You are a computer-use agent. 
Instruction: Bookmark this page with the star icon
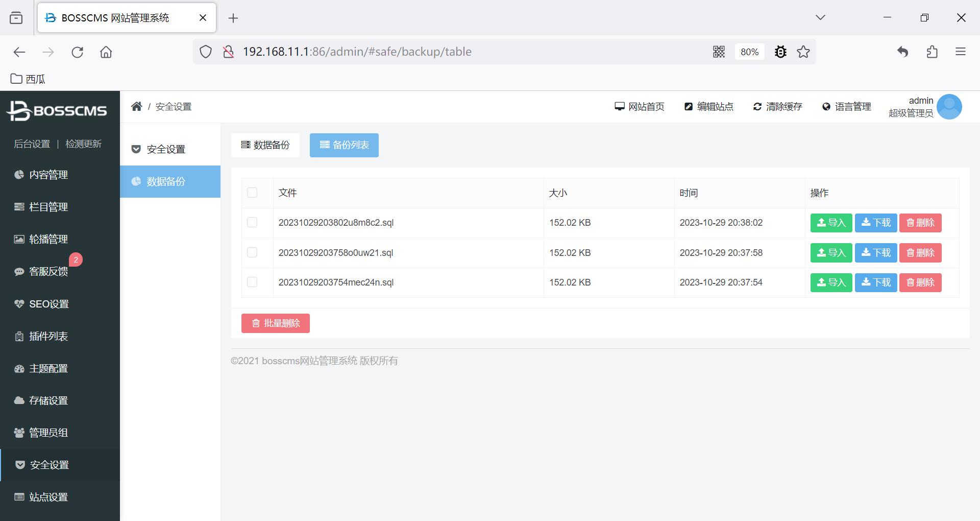click(x=803, y=52)
